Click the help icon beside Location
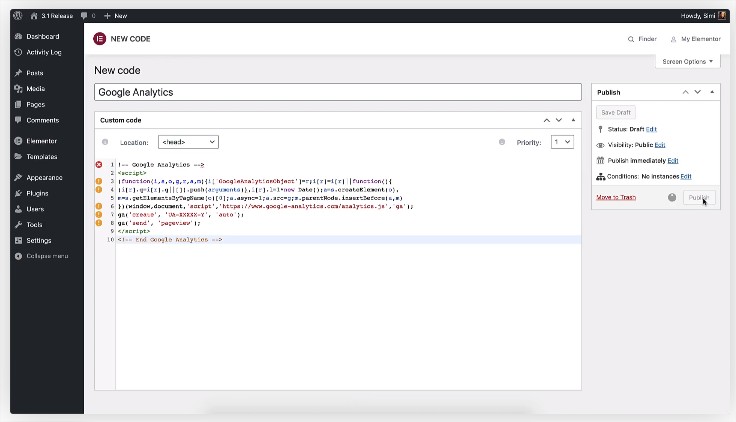Image resolution: width=736 pixels, height=422 pixels. [105, 142]
